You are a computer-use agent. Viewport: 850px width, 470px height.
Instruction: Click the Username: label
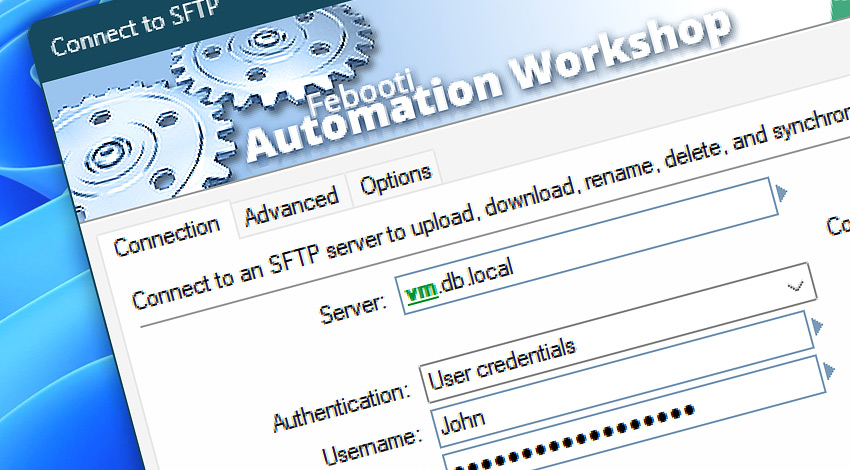[x=371, y=446]
